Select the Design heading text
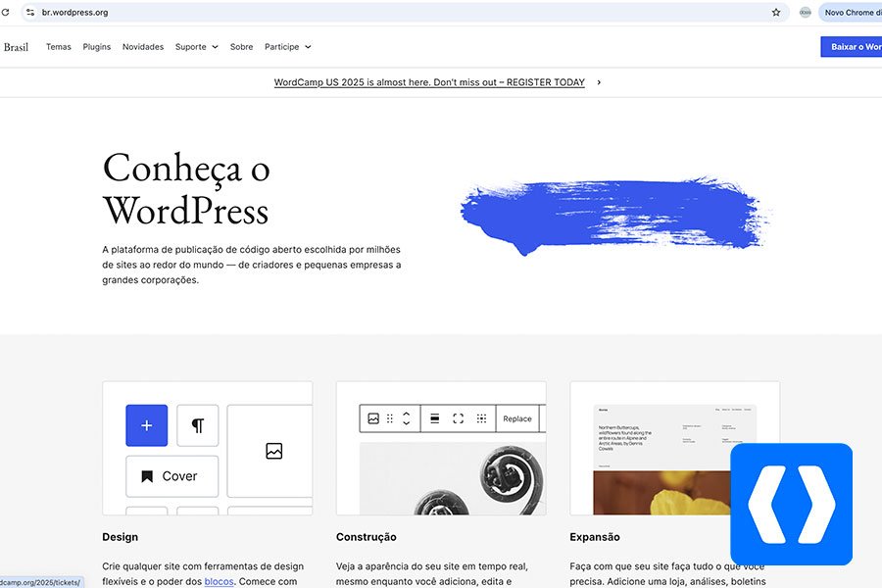Screen dimensions: 882x588 click(x=120, y=537)
